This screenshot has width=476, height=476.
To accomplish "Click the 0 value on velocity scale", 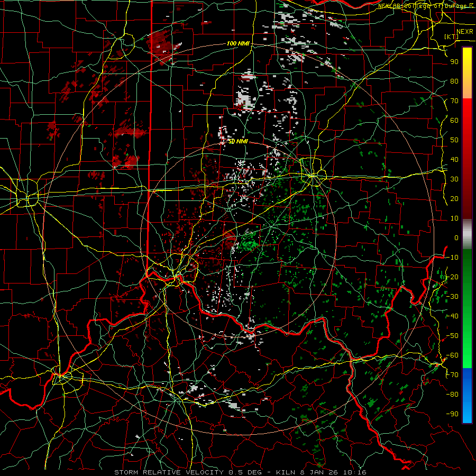I will pos(456,238).
